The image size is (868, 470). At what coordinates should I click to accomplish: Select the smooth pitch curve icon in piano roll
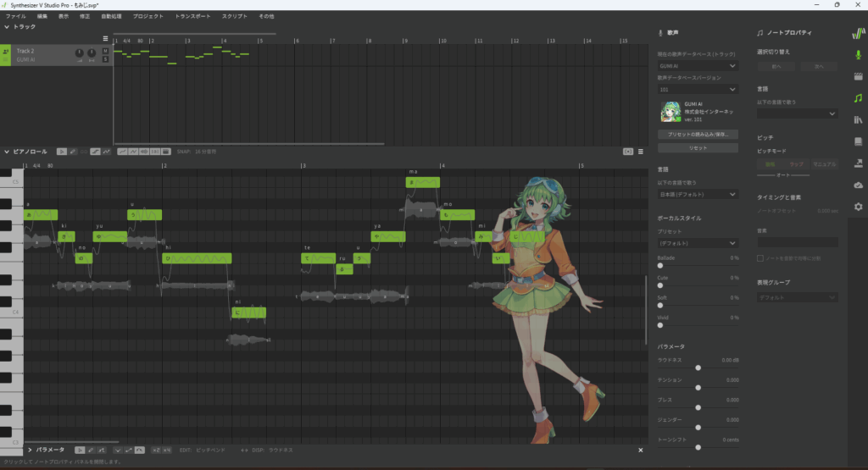[106, 152]
